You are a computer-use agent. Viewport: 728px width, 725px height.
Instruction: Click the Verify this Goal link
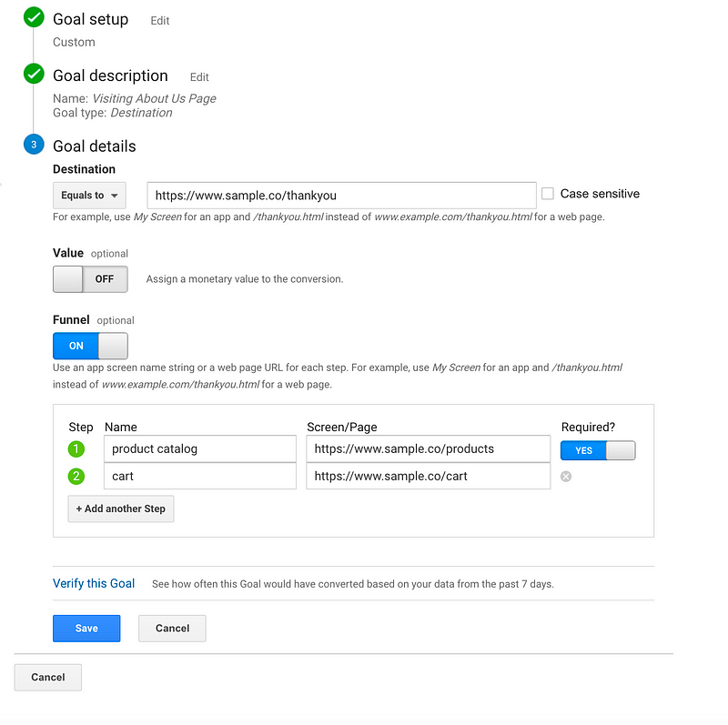(x=94, y=583)
